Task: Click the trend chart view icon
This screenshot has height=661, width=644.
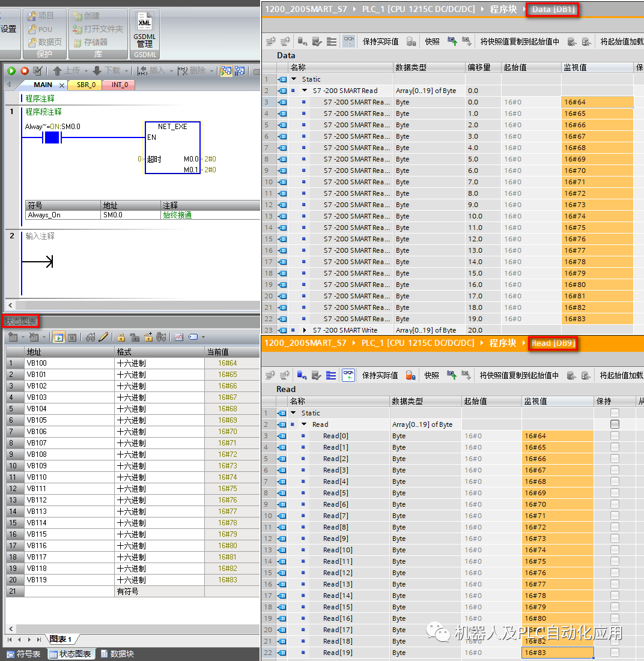Action: click(x=178, y=337)
